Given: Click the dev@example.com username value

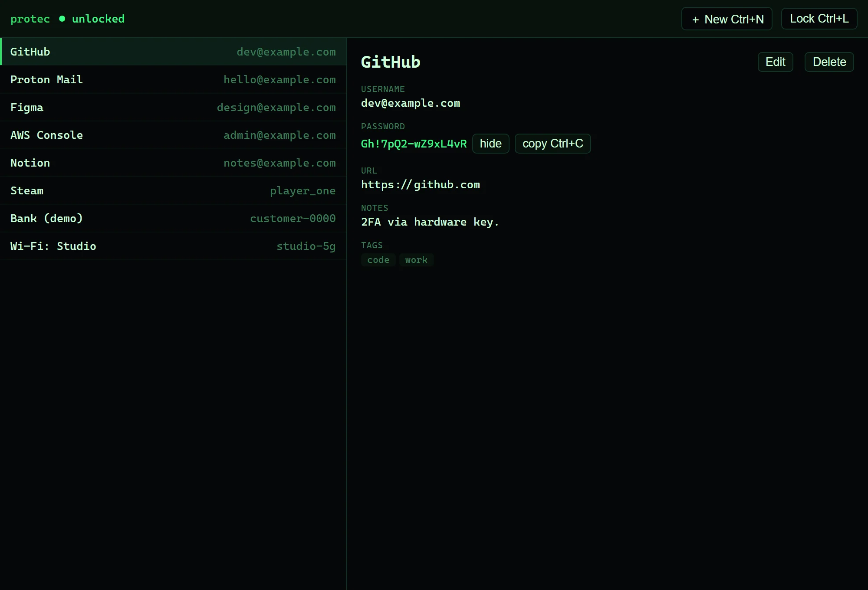Looking at the screenshot, I should [411, 103].
